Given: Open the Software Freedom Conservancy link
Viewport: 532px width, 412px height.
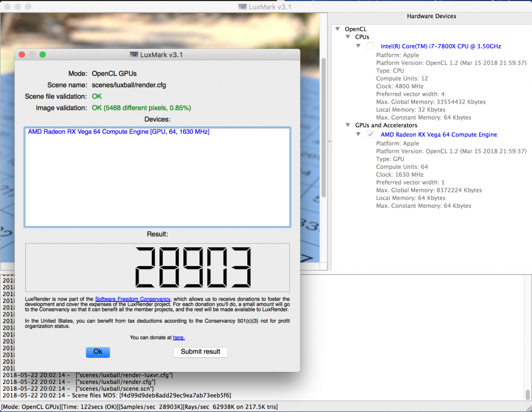Looking at the screenshot, I should click(132, 299).
